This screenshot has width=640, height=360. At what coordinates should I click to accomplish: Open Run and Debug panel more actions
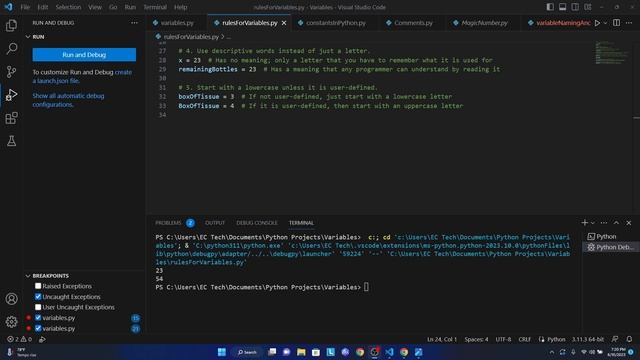point(134,23)
